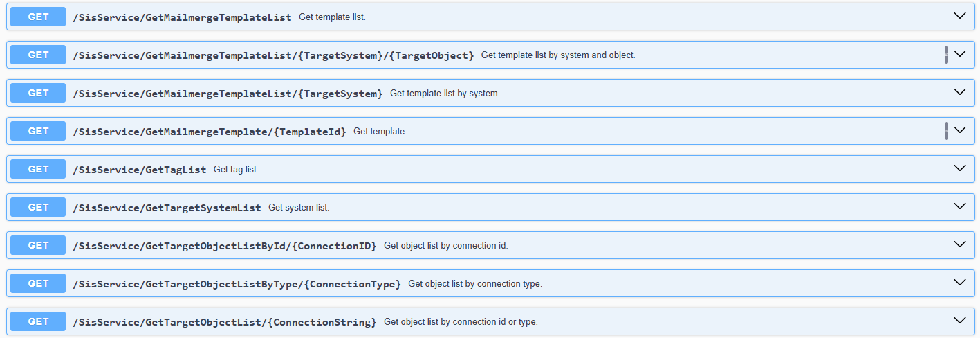Click the gray icon in the {TargetSystem}/{TargetObject} row
Image resolution: width=980 pixels, height=338 pixels.
(x=946, y=55)
